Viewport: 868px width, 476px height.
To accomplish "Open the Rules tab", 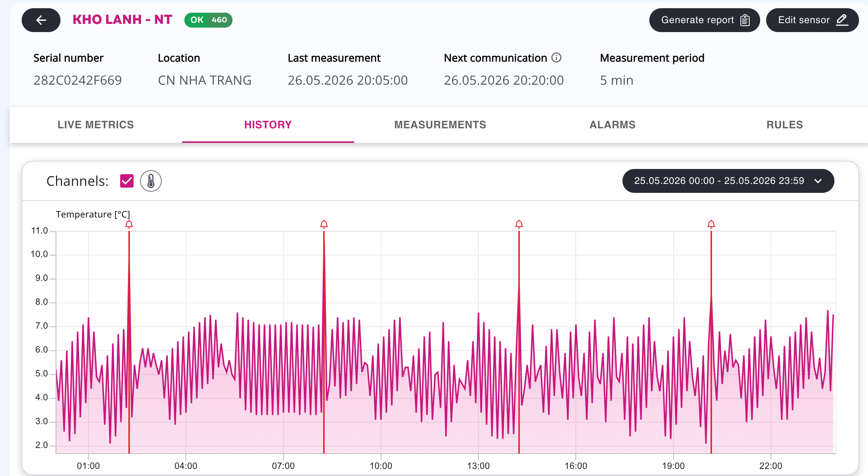I will (x=785, y=125).
